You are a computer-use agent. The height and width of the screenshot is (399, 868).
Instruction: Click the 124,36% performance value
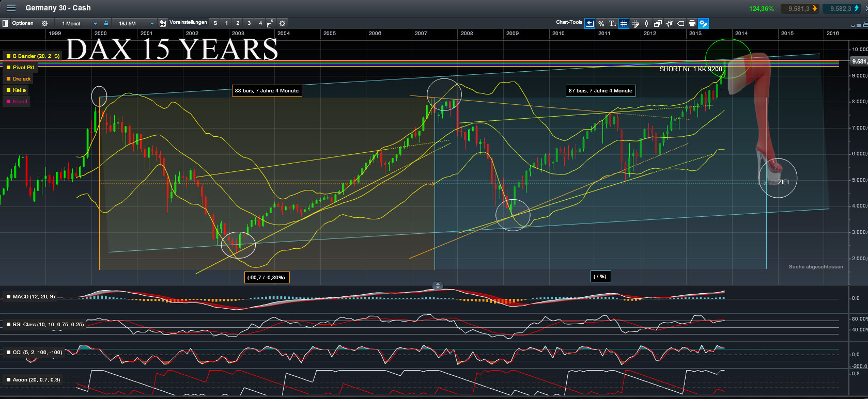pos(761,9)
